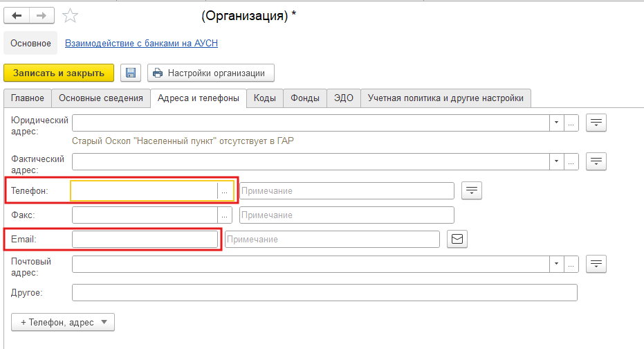Open the comment icon beside Фактический адрес

(596, 161)
